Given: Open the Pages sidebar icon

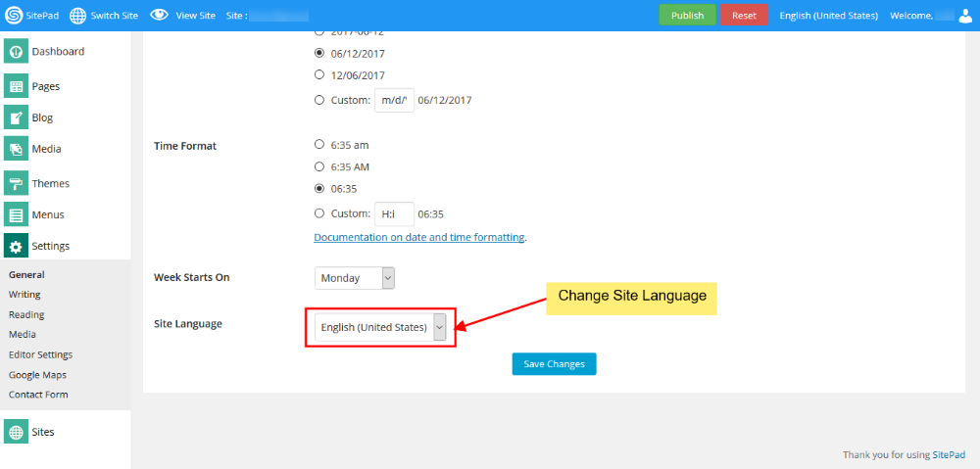Looking at the screenshot, I should click(16, 87).
